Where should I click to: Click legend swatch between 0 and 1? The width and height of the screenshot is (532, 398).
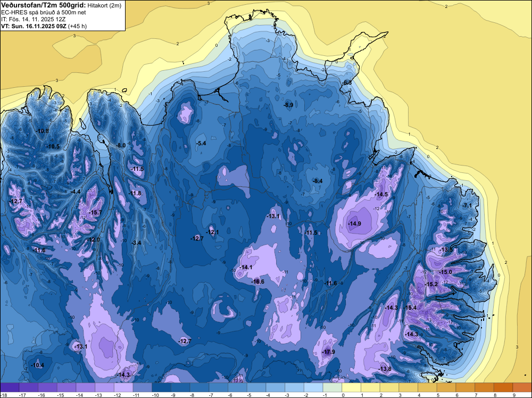coord(352,387)
